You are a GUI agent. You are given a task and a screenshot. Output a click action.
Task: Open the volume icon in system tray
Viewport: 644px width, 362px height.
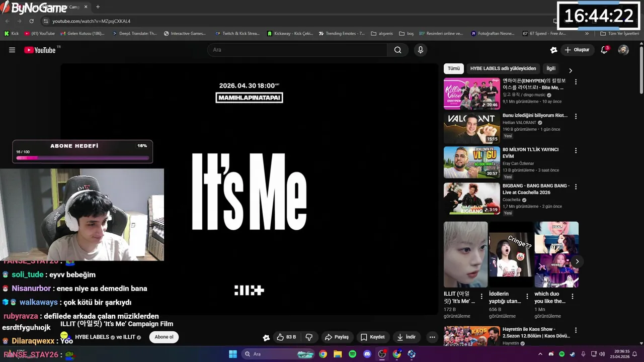(x=602, y=354)
